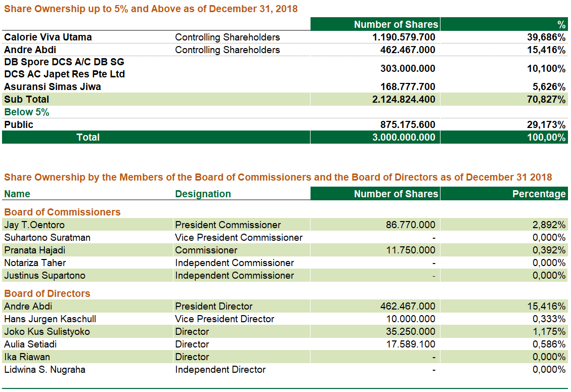Image resolution: width=571 pixels, height=392 pixels.
Task: Select the Asuransi Simas Jiwa row label
Action: [x=53, y=87]
